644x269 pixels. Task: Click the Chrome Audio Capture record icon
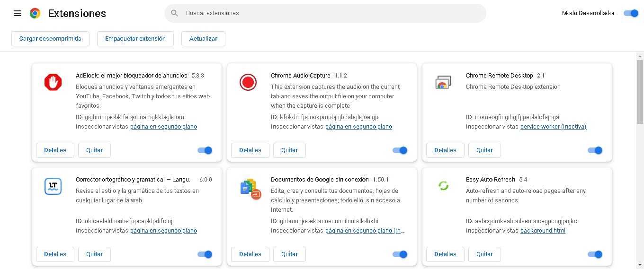click(248, 82)
